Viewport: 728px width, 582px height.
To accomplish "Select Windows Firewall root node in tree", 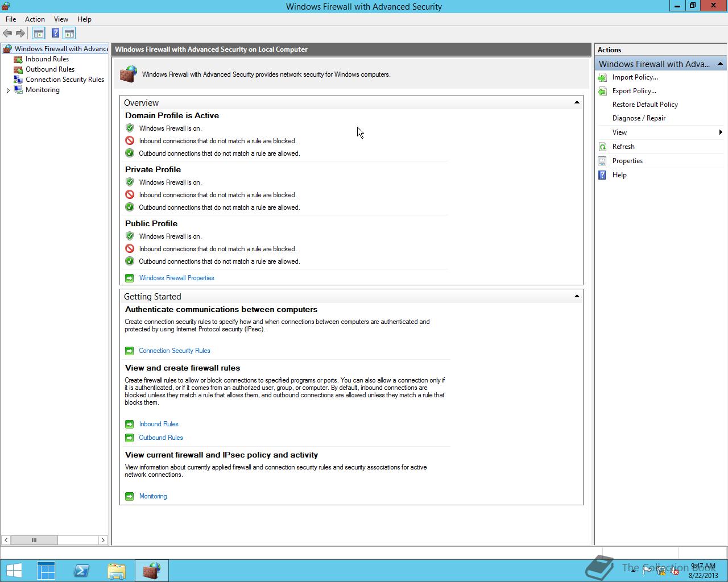I will pyautogui.click(x=61, y=49).
